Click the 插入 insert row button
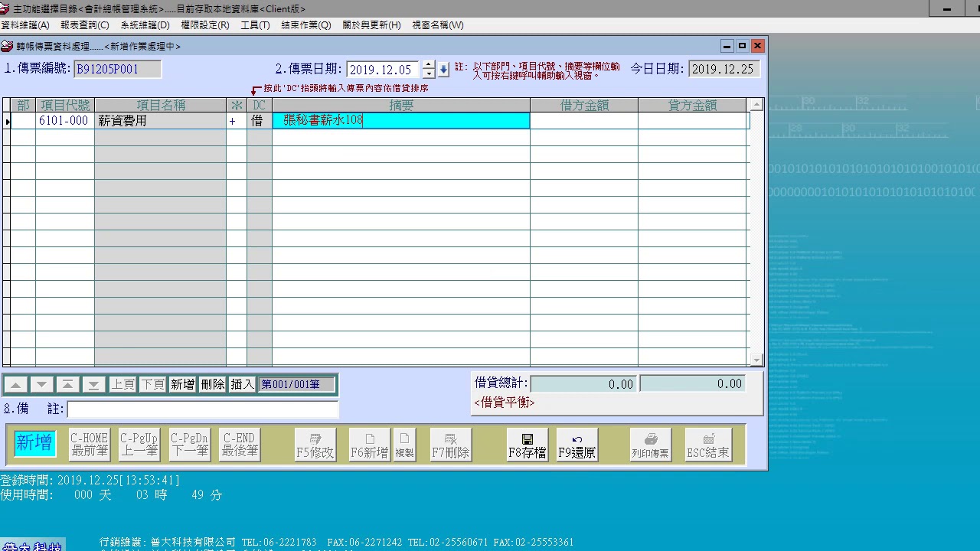This screenshot has width=980, height=551. point(242,384)
